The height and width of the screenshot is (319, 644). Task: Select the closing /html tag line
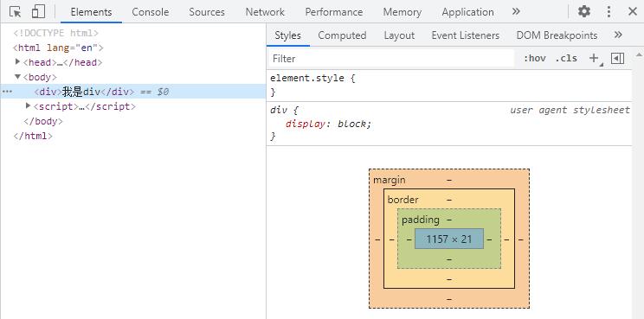[33, 136]
